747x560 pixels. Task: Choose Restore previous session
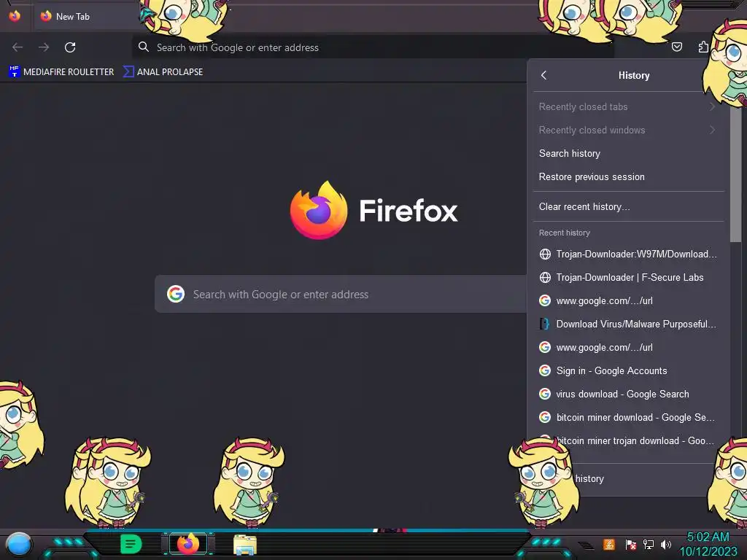click(x=628, y=176)
